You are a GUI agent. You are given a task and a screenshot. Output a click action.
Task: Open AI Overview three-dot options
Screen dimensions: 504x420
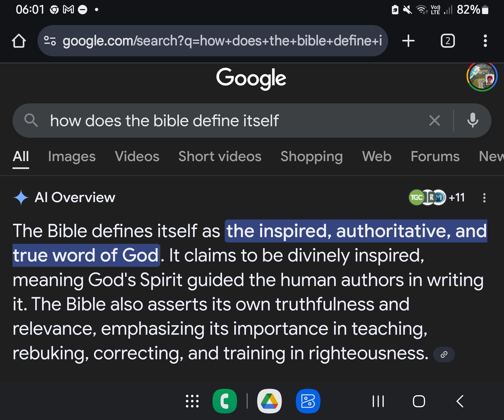[x=484, y=198]
